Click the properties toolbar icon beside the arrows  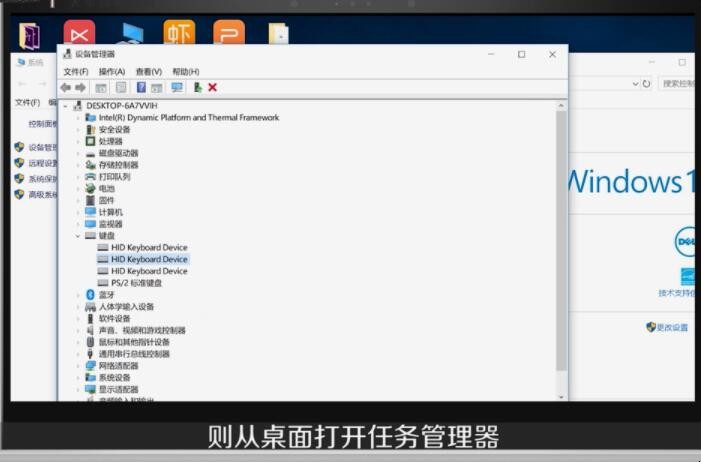tap(101, 88)
